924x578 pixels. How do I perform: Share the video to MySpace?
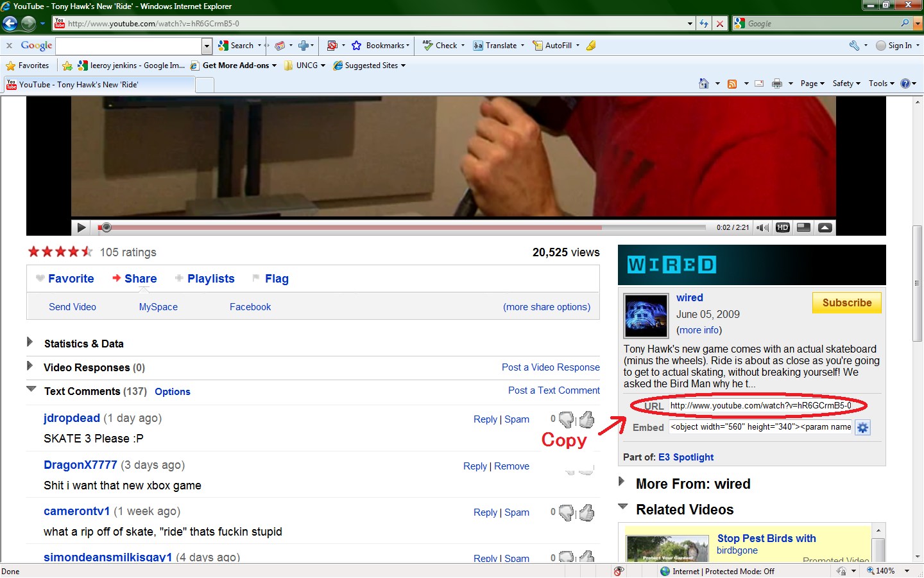(x=158, y=307)
